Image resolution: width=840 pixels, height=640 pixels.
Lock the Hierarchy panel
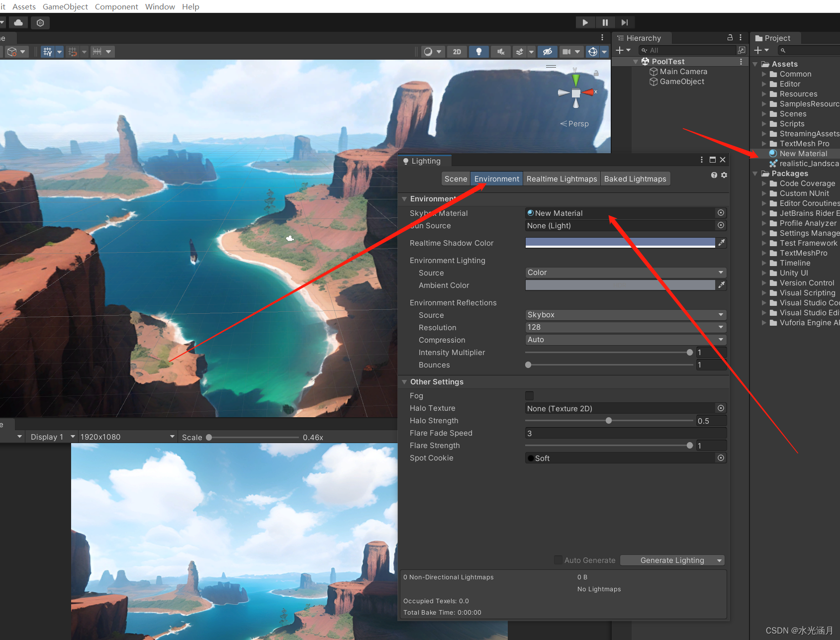tap(730, 38)
